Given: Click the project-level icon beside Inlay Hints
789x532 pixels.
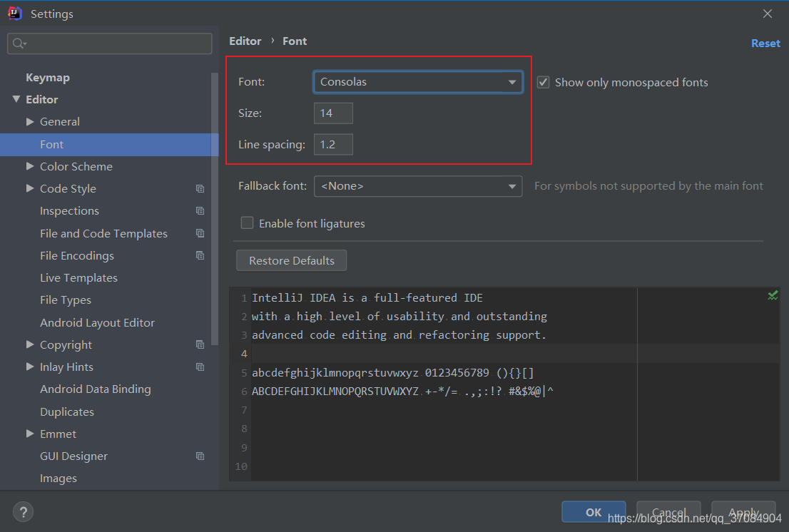Looking at the screenshot, I should point(200,367).
